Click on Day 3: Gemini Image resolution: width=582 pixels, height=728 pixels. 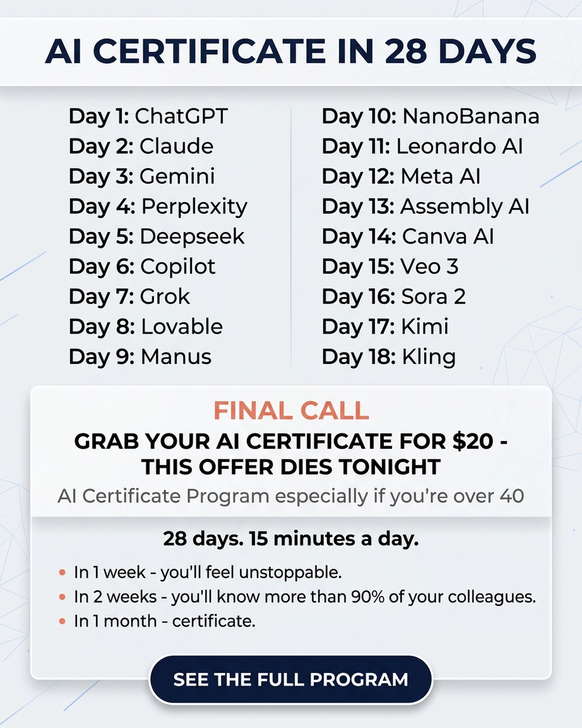142,176
